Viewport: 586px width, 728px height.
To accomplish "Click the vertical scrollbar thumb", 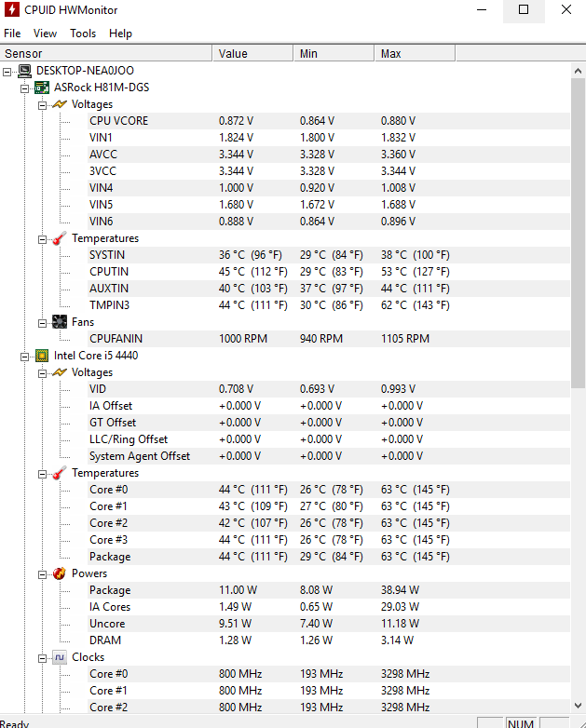I will (578, 233).
